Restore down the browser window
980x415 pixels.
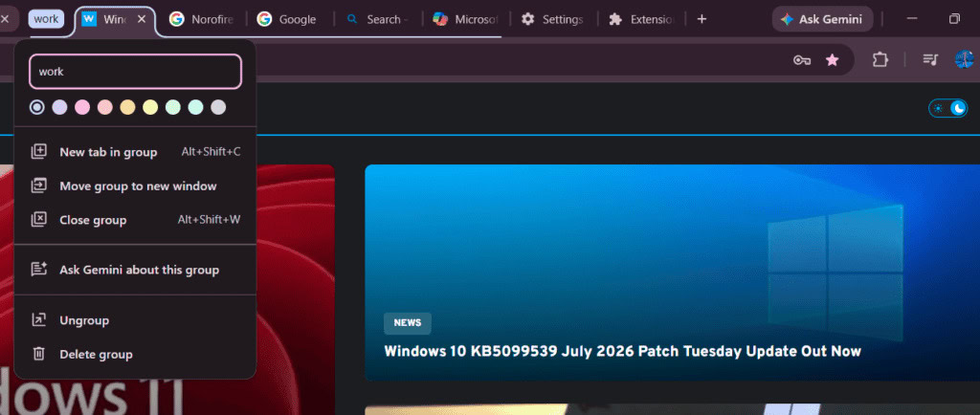pos(954,19)
